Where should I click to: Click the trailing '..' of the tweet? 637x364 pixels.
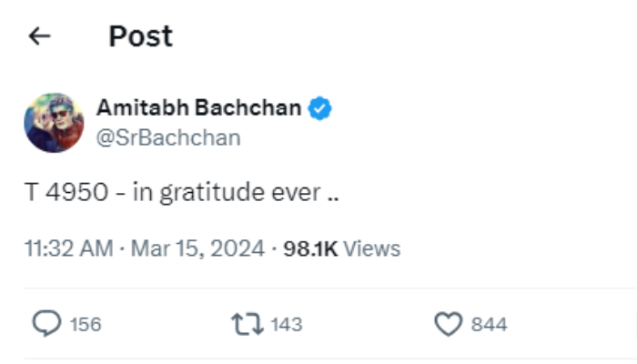tap(333, 195)
